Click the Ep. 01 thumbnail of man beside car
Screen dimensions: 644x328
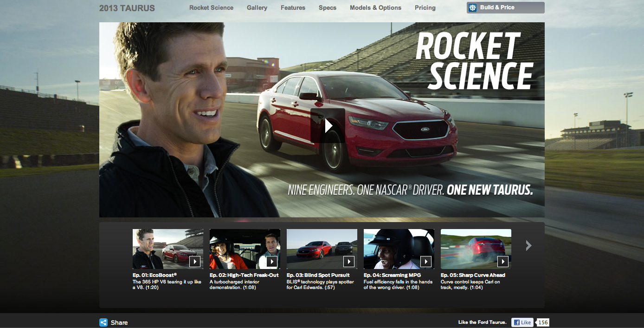pyautogui.click(x=168, y=249)
